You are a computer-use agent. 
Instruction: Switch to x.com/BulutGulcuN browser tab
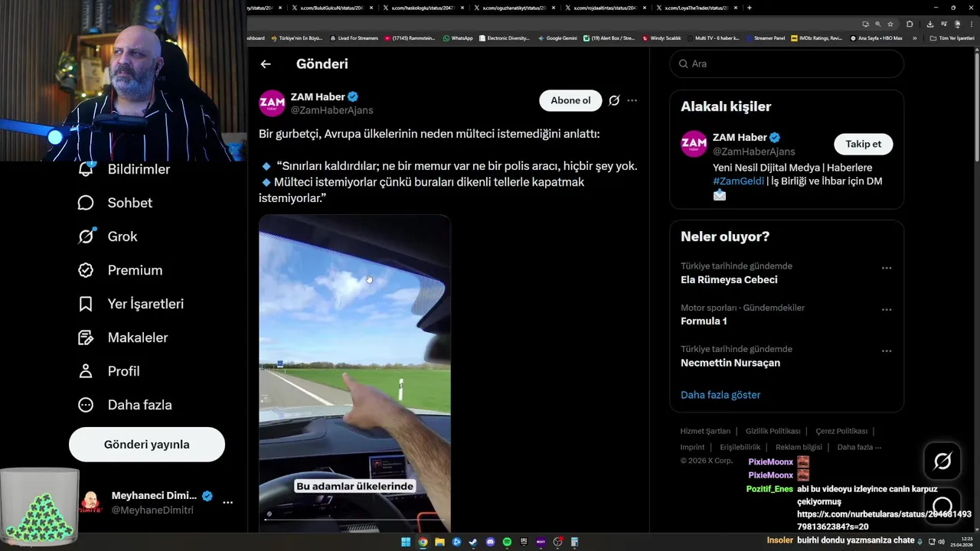click(332, 8)
